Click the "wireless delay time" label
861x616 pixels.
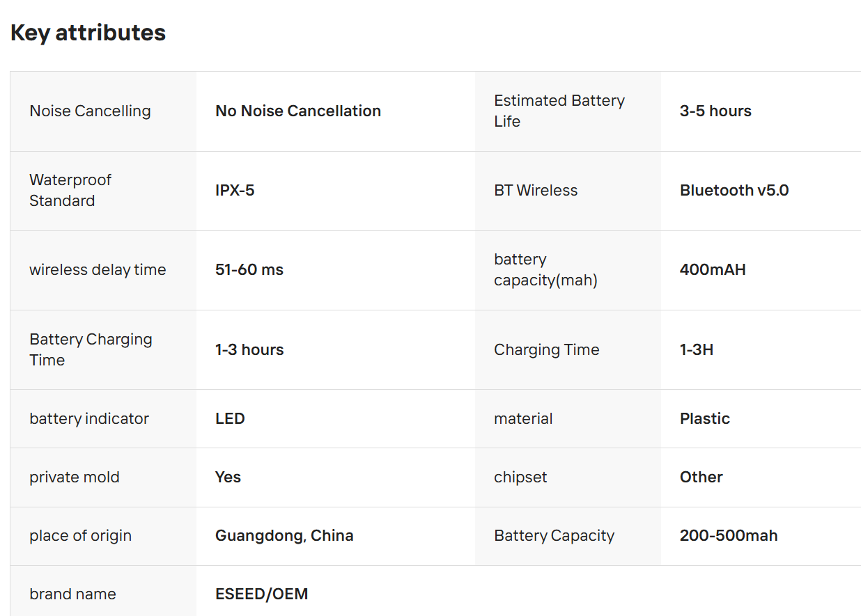98,269
